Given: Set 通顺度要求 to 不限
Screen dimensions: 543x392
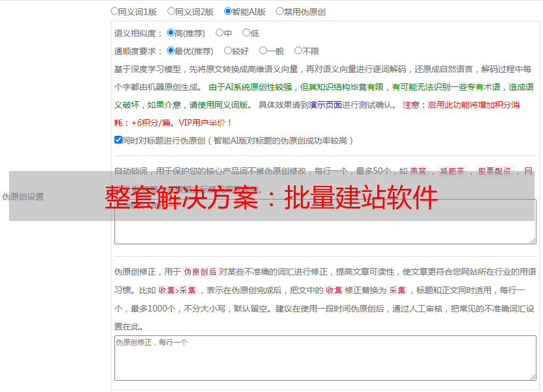Looking at the screenshot, I should click(298, 51).
